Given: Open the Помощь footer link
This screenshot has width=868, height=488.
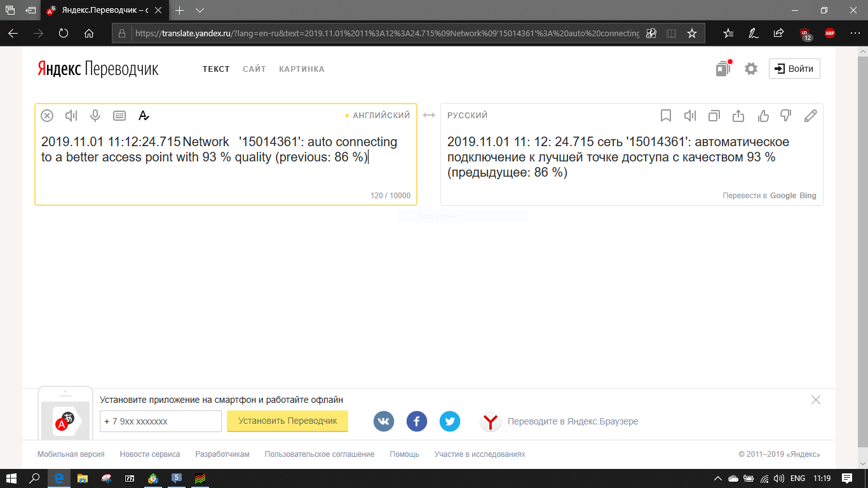Looking at the screenshot, I should (x=404, y=454).
